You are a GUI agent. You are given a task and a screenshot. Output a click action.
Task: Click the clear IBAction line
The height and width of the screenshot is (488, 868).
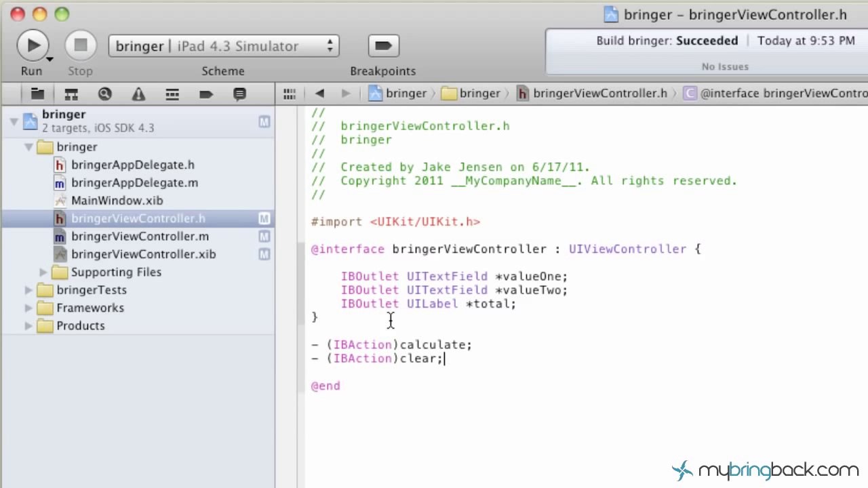(376, 359)
